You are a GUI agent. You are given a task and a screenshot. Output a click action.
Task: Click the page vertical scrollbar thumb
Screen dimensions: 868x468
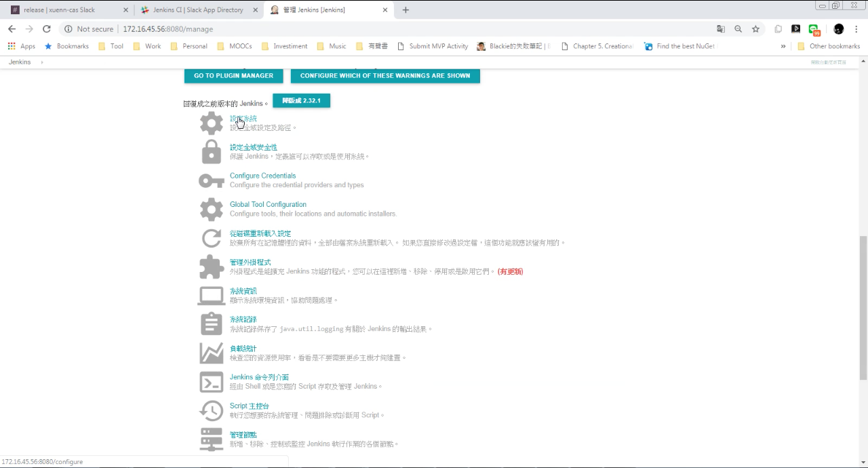tap(863, 307)
